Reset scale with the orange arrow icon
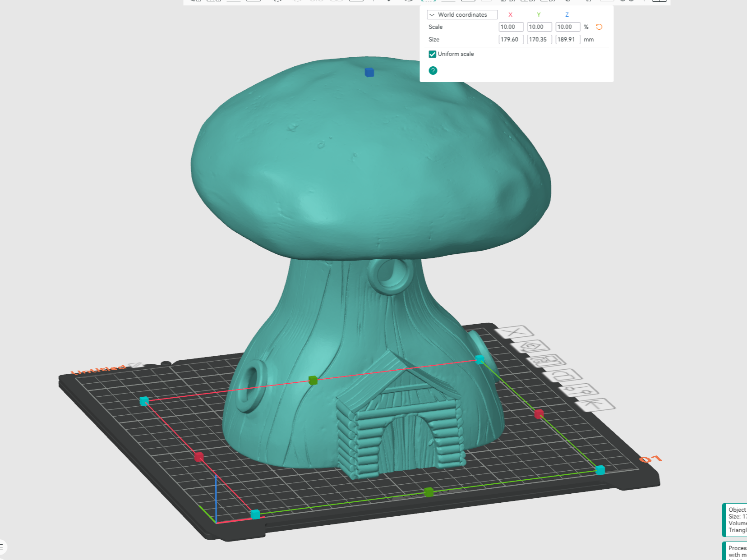The image size is (747, 560). (599, 27)
